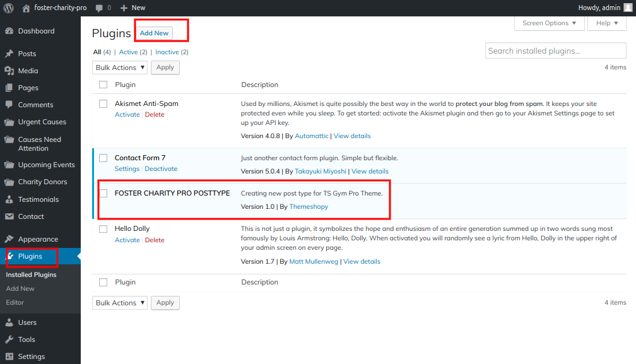This screenshot has height=364, width=636.
Task: Click the Add New button beside Plugins heading
Action: pos(154,33)
